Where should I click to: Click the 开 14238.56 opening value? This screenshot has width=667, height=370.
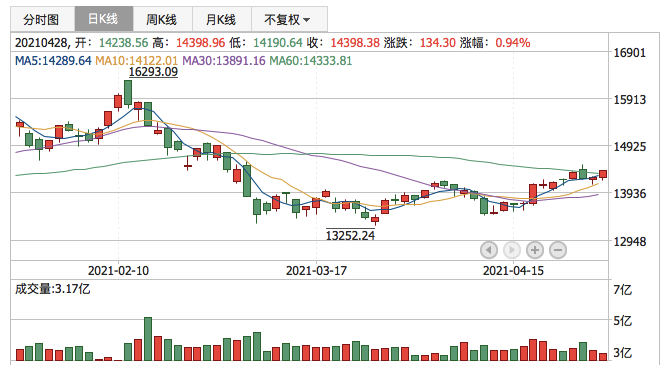tap(123, 43)
